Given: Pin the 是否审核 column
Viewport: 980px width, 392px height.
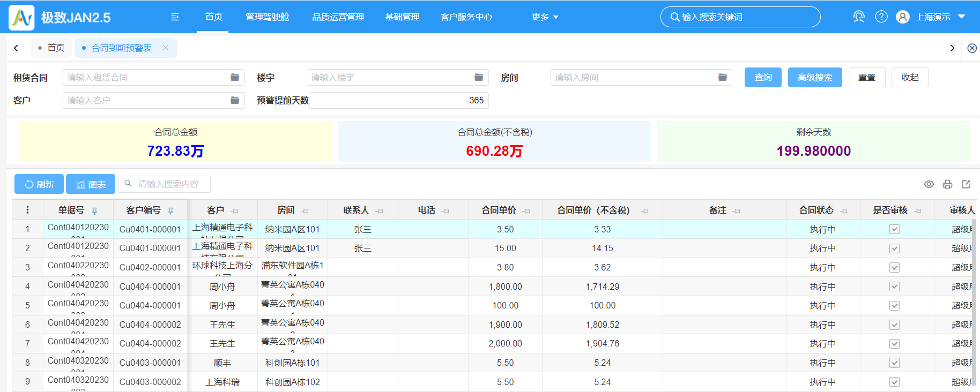Looking at the screenshot, I should (918, 211).
